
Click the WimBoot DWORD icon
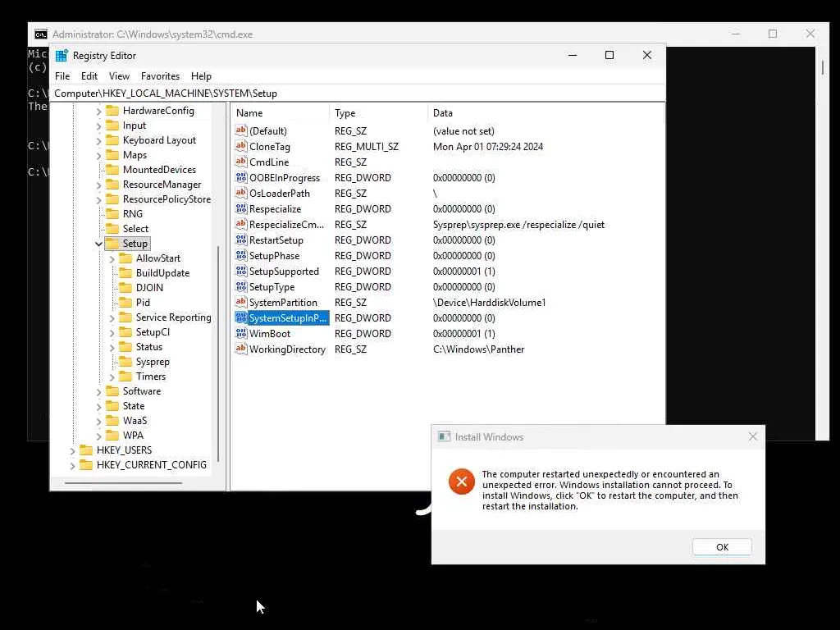(241, 333)
